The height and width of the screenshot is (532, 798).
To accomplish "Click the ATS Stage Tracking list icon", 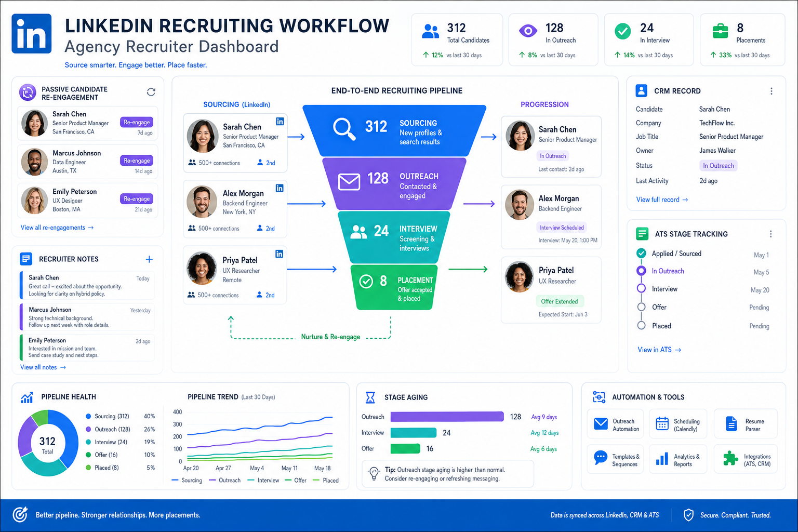I will coord(642,234).
